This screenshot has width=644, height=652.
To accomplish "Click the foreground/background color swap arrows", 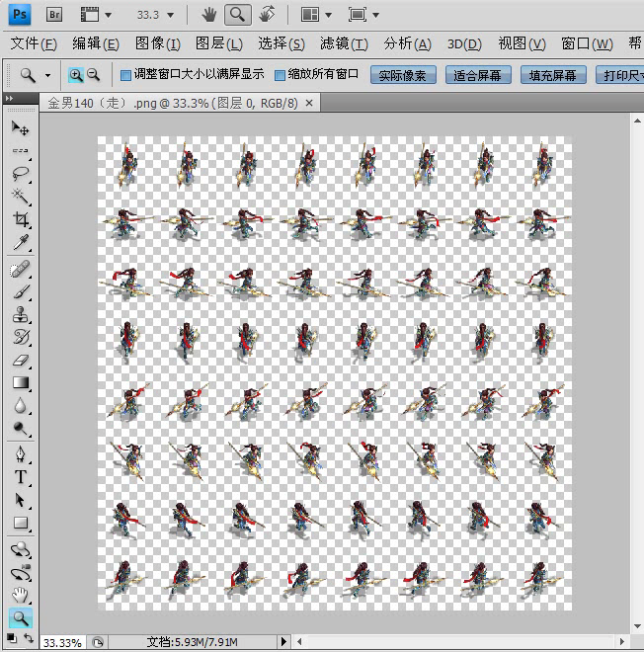I will [x=29, y=637].
